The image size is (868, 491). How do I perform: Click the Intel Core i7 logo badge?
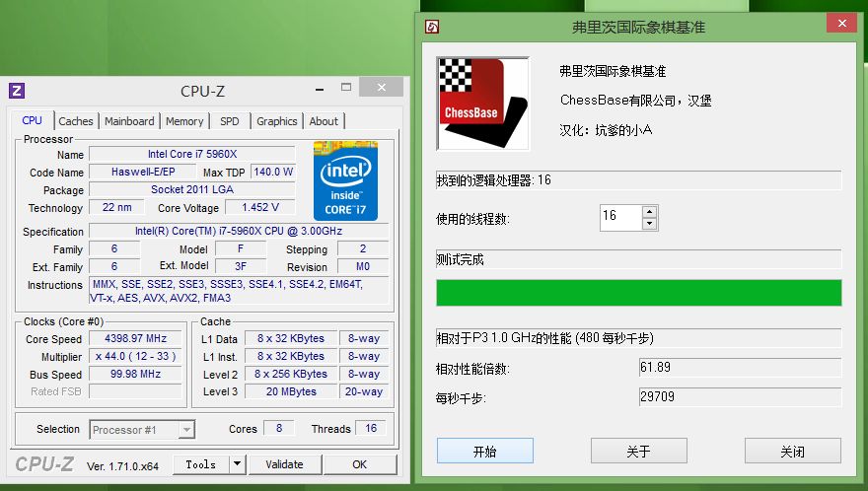(x=345, y=181)
